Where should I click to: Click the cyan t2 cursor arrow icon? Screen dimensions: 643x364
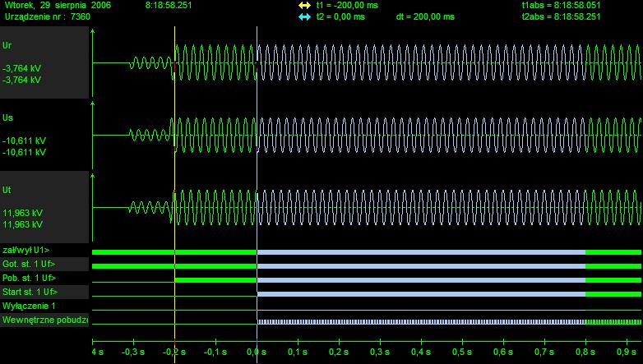305,16
